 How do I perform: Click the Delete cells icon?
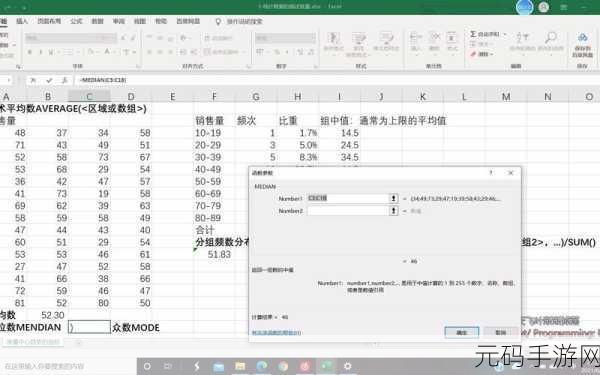tap(434, 38)
